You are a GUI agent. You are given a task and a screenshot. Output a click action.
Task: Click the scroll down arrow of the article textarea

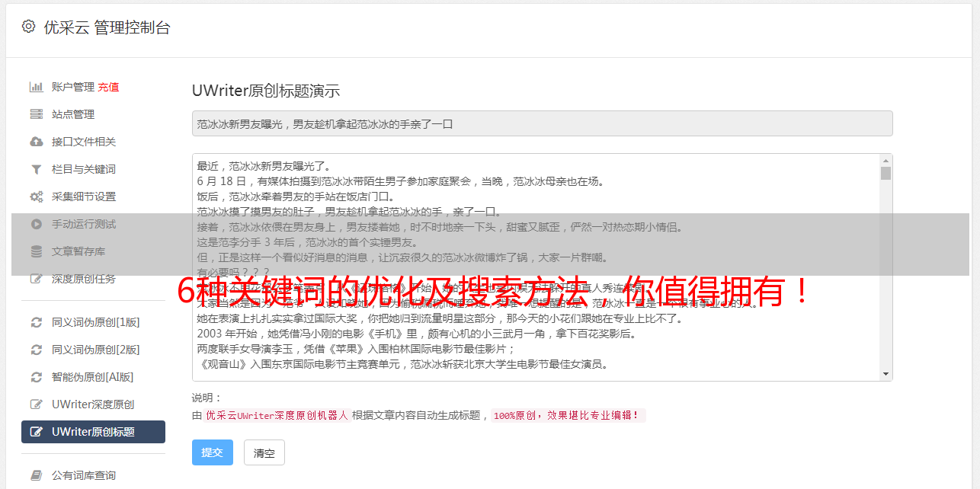point(886,374)
